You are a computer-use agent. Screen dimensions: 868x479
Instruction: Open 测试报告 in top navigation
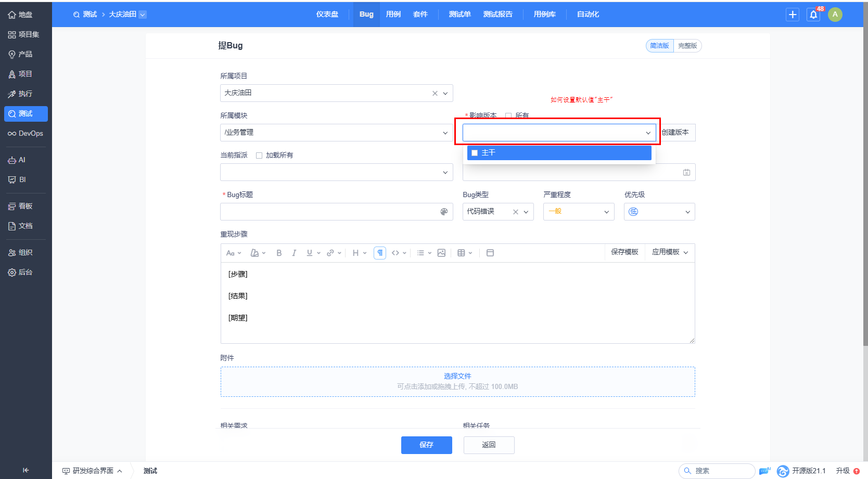tap(497, 15)
